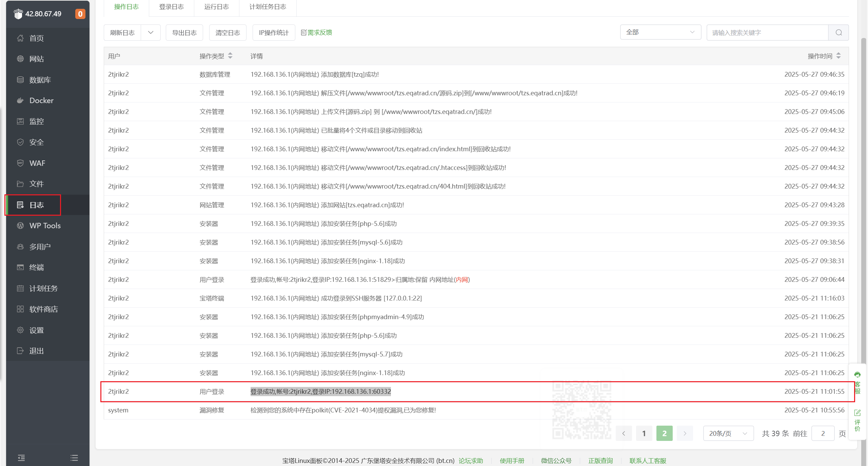
Task: Switch to the 登录日志 tab
Action: pos(171,7)
